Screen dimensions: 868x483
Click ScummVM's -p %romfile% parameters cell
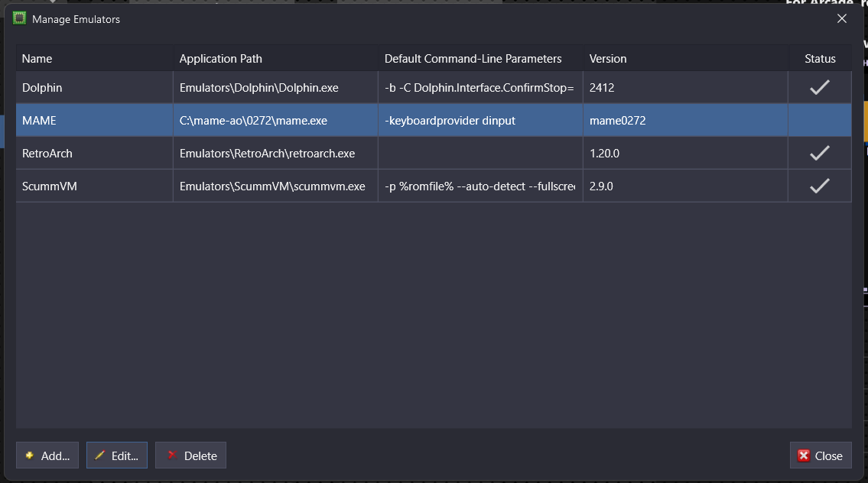click(x=480, y=186)
